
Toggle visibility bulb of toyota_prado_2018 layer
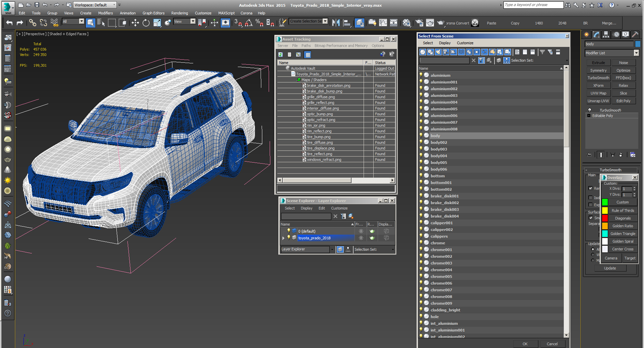288,238
